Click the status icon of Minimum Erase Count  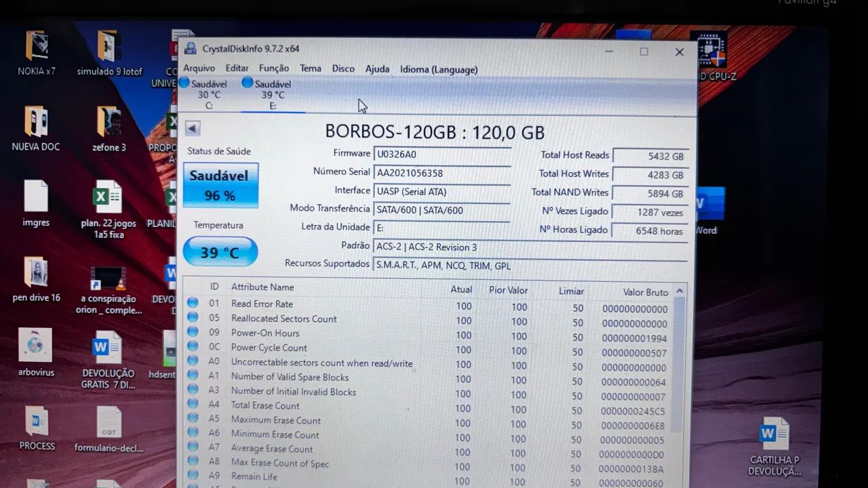194,433
